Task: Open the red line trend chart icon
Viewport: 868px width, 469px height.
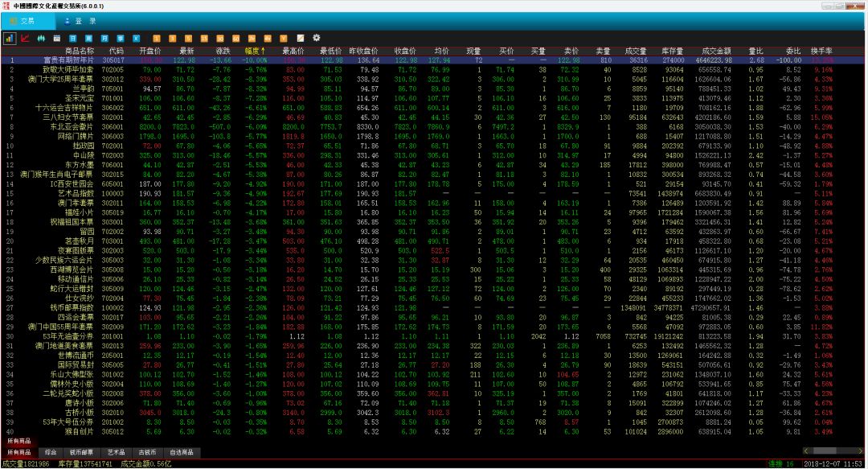Action: click(x=25, y=39)
